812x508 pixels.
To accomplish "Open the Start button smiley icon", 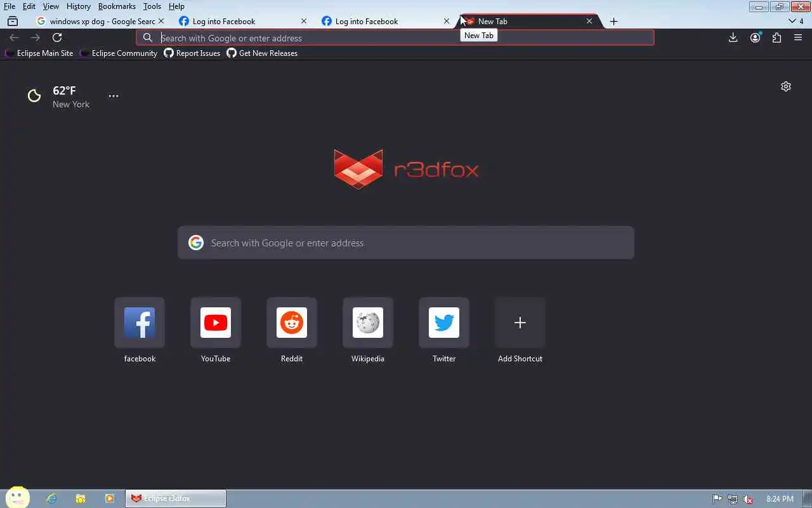I will point(18,498).
